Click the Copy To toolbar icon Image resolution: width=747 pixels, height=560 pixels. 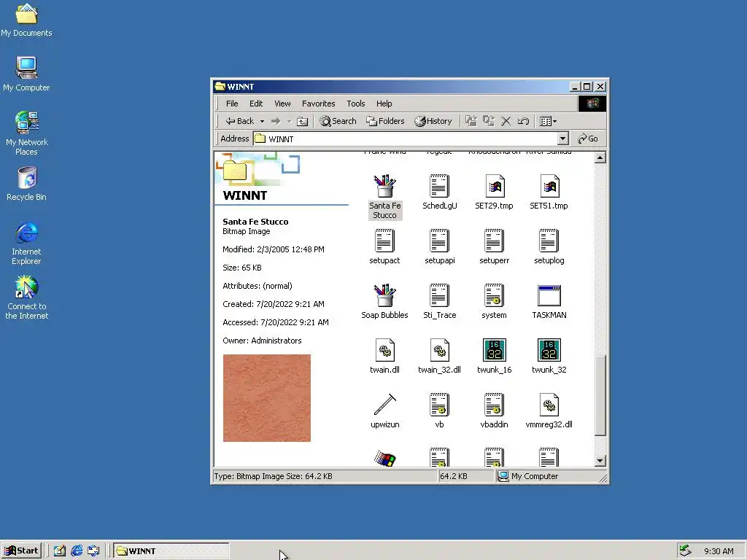pos(488,121)
